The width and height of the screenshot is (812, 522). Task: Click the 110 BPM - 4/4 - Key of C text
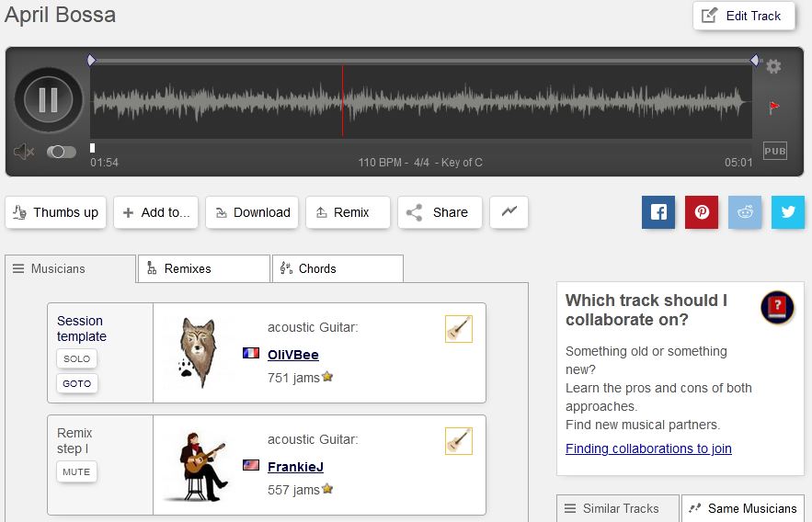coord(420,163)
